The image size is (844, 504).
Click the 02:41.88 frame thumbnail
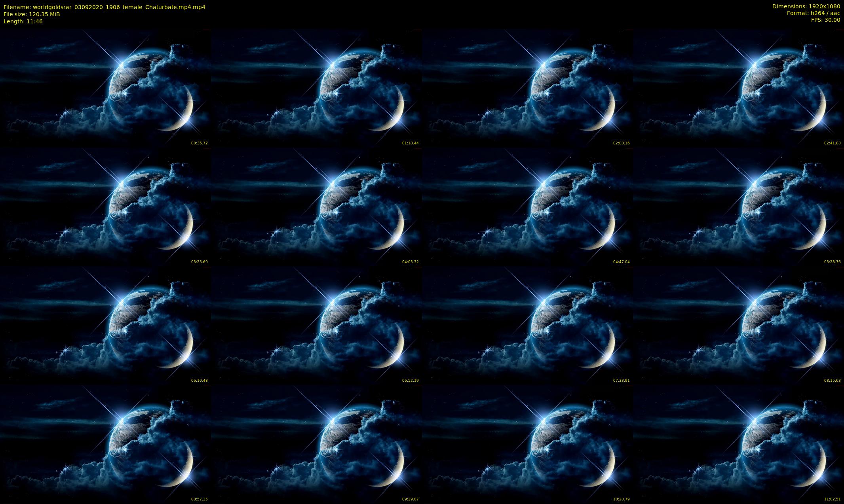[738, 88]
